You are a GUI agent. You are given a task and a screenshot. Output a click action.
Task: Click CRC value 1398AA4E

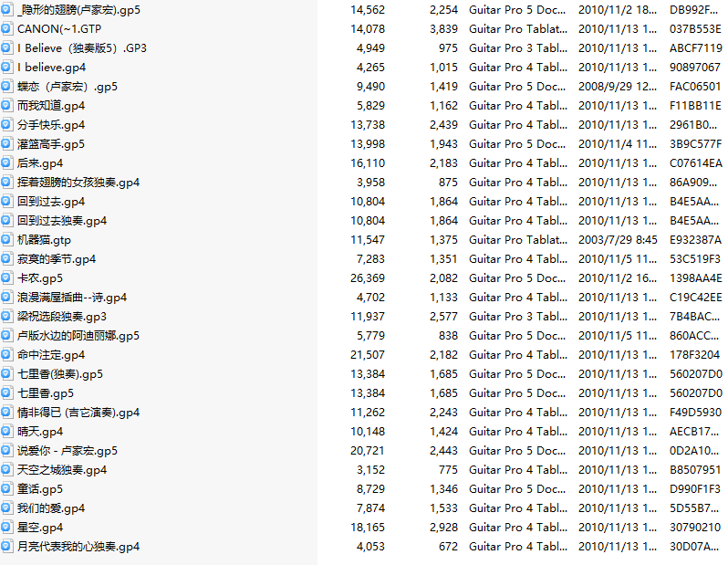(x=696, y=277)
